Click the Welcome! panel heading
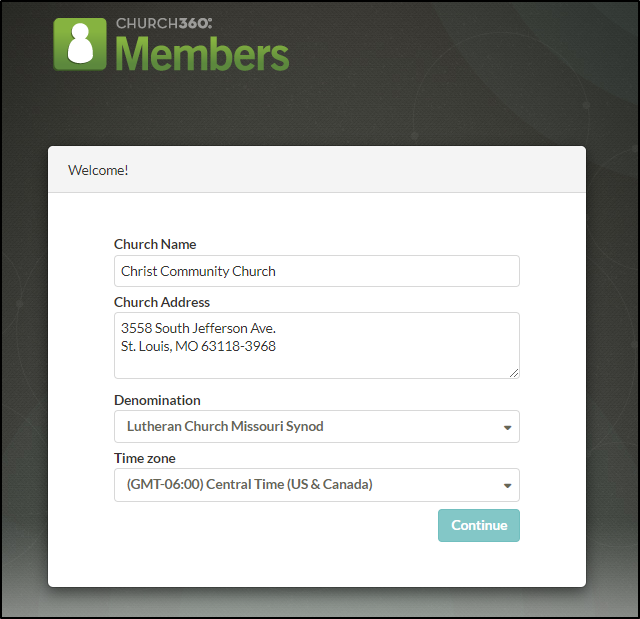Viewport: 640px width, 619px height. pos(98,170)
